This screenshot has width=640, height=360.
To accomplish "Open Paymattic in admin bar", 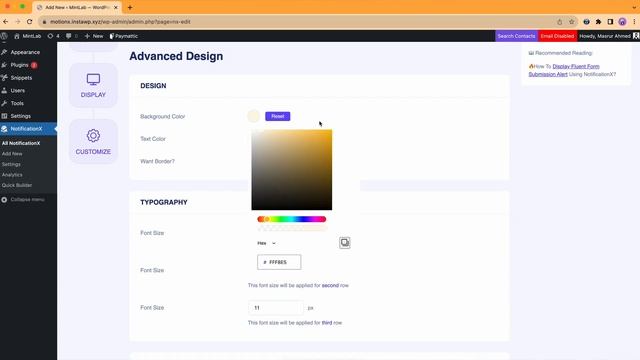I will coord(124,36).
